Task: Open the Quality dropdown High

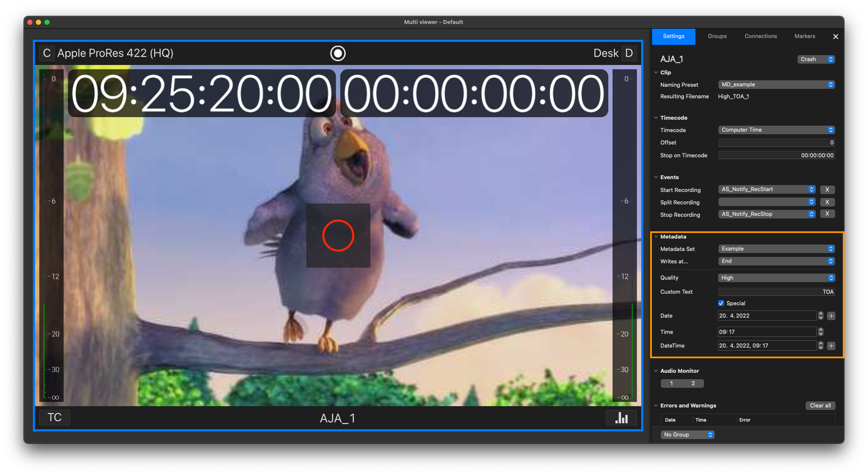Action: coord(776,278)
